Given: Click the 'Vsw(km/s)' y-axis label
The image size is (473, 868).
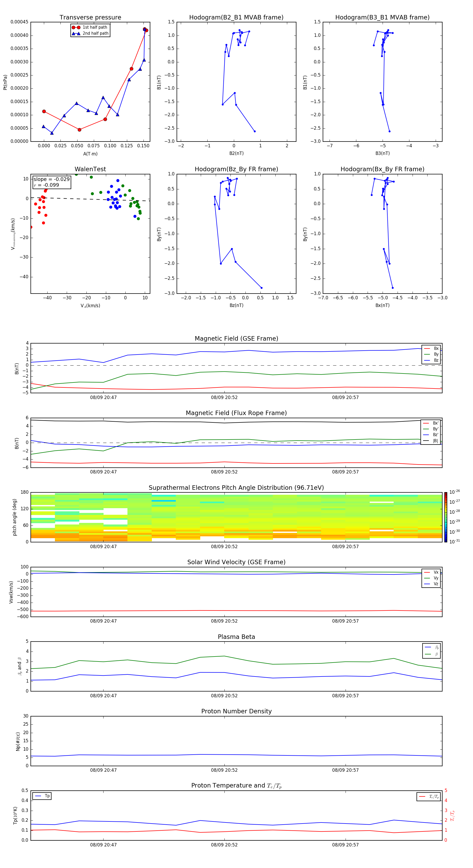Looking at the screenshot, I should (11, 592).
